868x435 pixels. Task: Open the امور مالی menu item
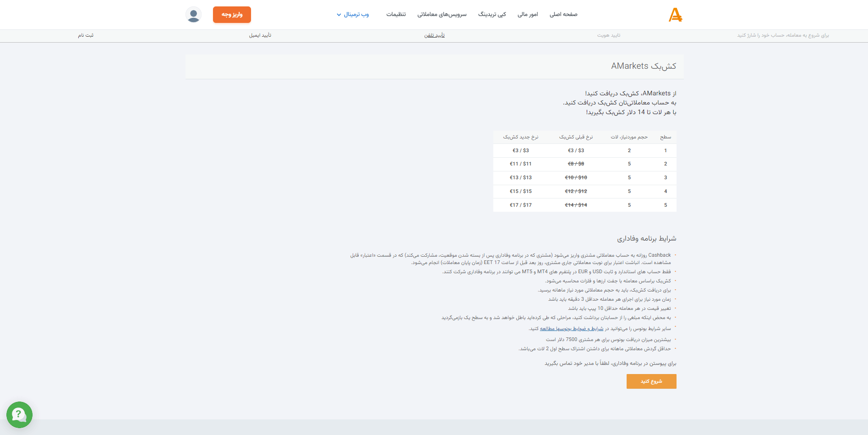click(528, 15)
